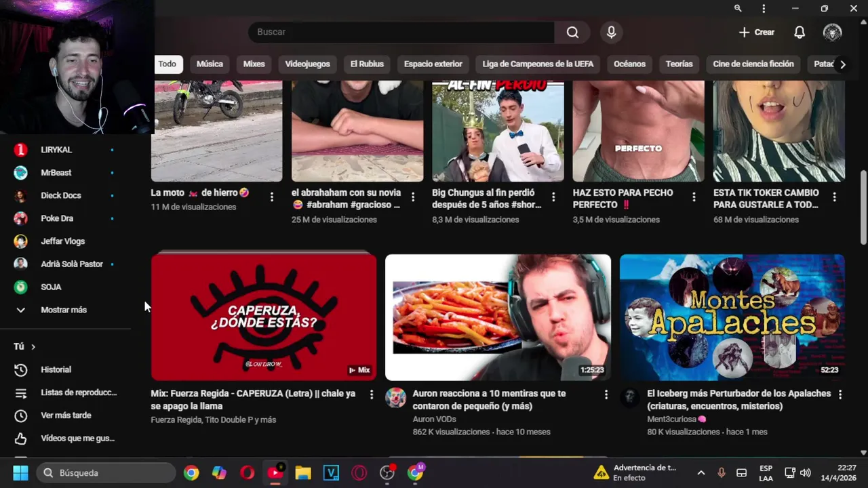
Task: Open options for Iceberg Apalaches video
Action: pos(840,394)
